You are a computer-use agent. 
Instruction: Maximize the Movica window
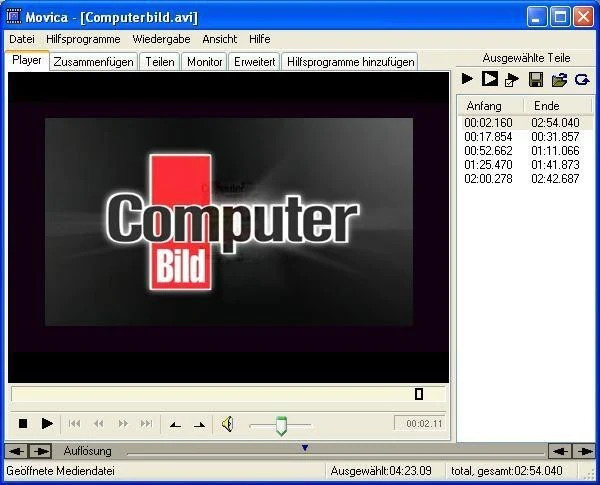[560, 17]
